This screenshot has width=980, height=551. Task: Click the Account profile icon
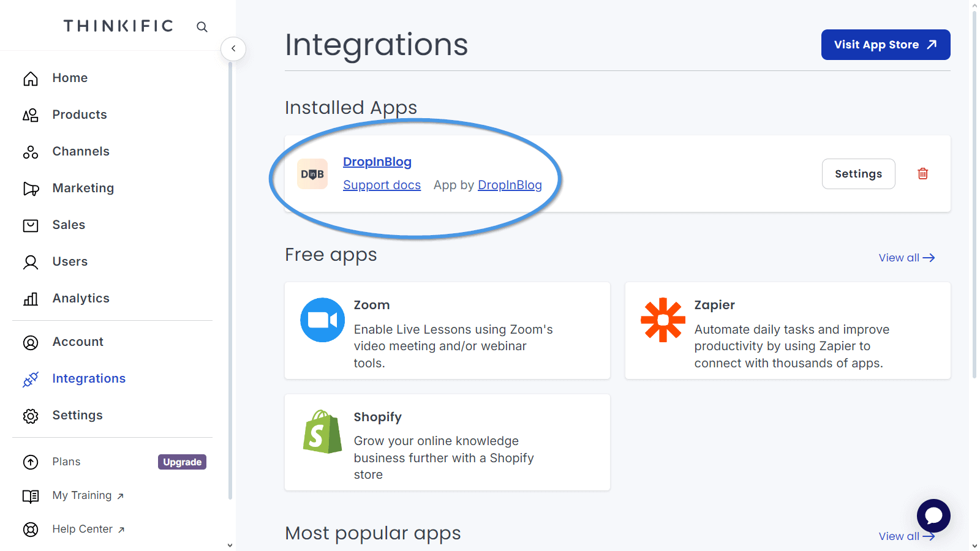click(x=31, y=342)
